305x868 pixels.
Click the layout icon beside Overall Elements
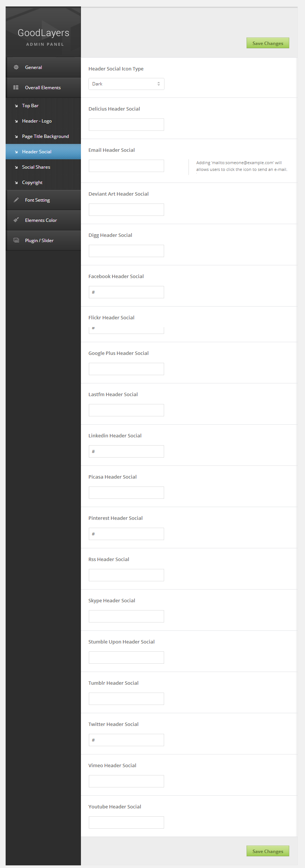pos(16,88)
